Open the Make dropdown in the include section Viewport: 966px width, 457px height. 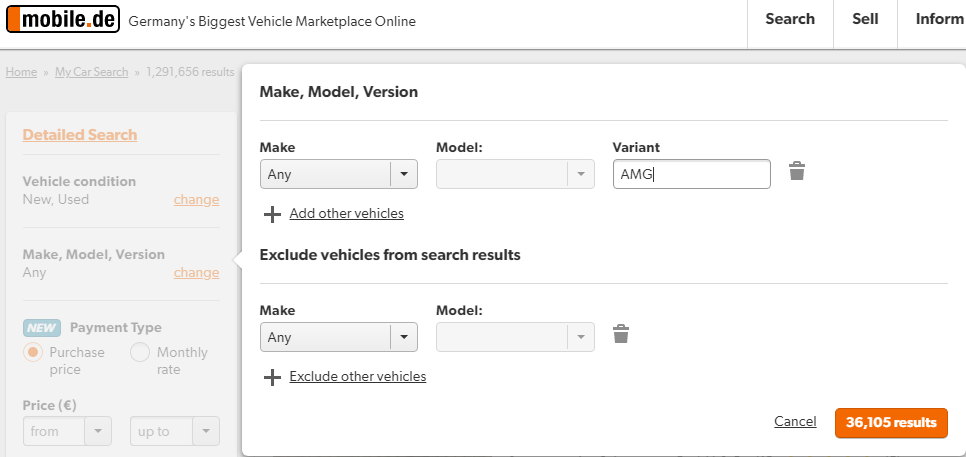[338, 174]
